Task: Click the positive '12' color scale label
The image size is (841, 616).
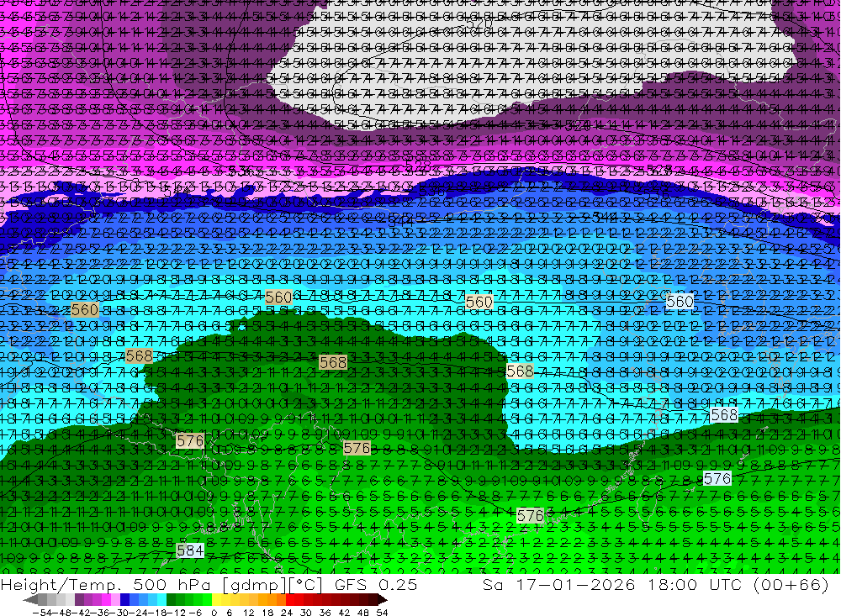Action: pyautogui.click(x=249, y=613)
